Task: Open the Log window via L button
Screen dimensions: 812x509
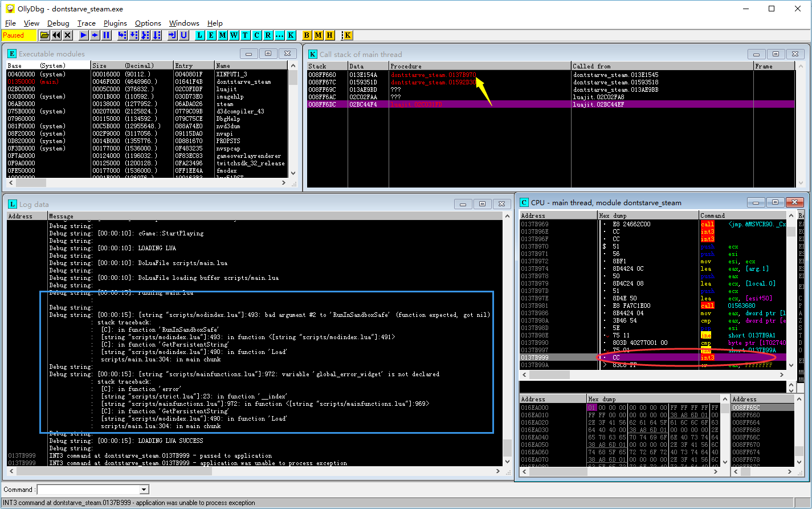Action: click(x=199, y=35)
